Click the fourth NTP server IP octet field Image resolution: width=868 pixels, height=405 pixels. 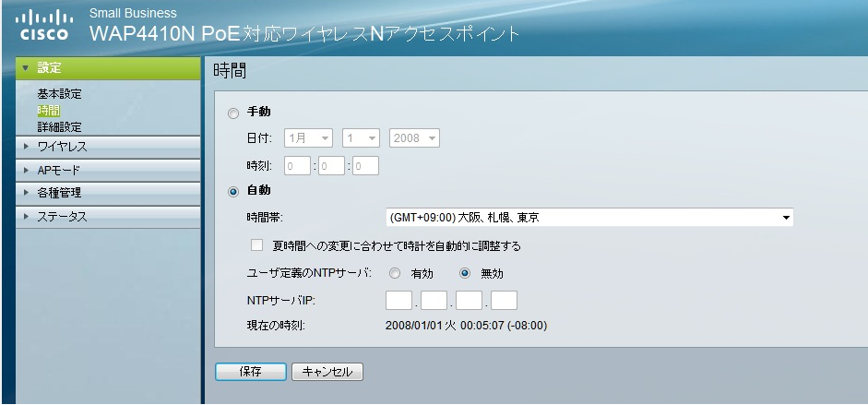point(504,301)
